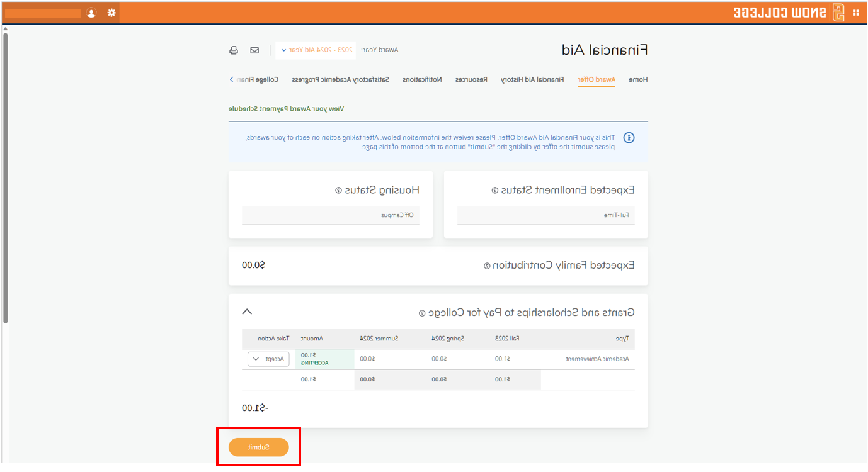Viewport: 868px width, 472px height.
Task: Click the Fall 2023 column header
Action: coord(507,339)
